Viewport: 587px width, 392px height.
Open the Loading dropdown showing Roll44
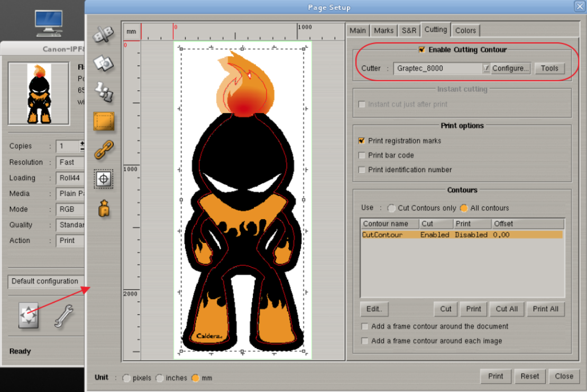tap(70, 178)
